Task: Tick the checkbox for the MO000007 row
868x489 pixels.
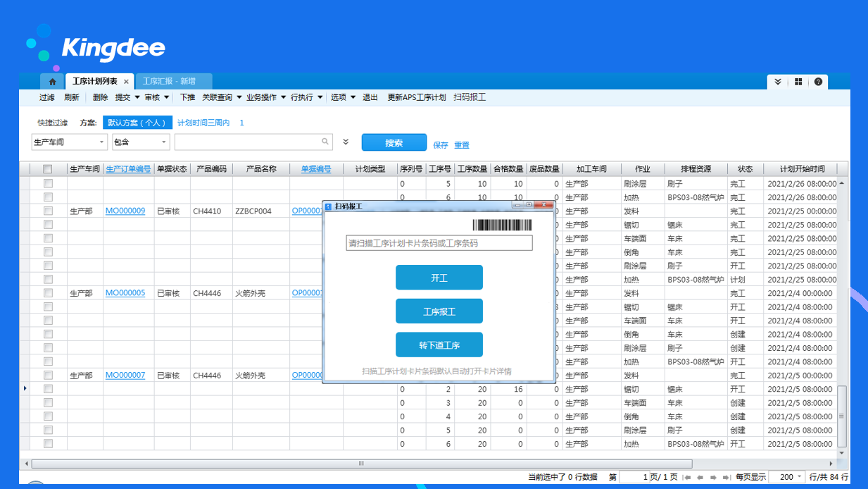Action: [x=48, y=376]
